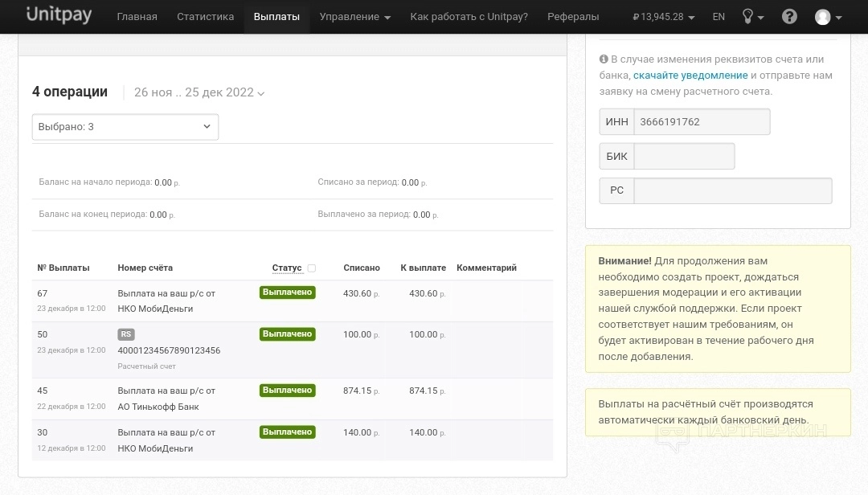
Task: Click the 'скачайте уведомление' link
Action: coord(690,76)
